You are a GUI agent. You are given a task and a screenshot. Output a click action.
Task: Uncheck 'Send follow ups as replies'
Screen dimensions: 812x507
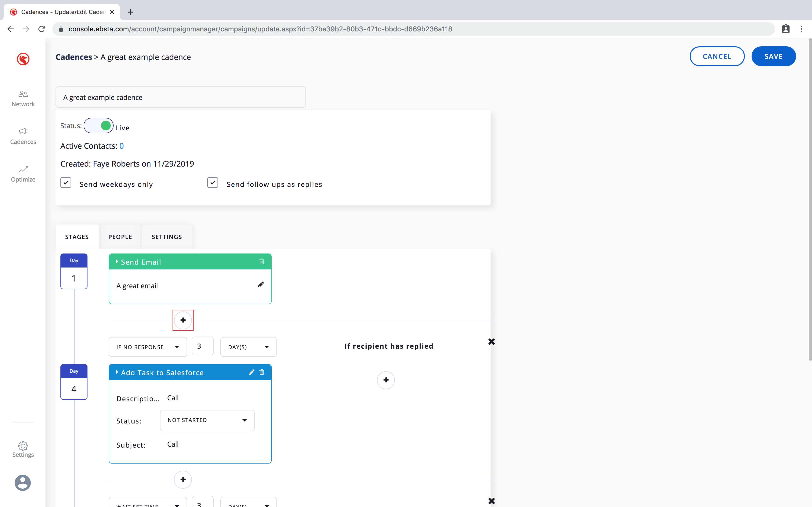click(213, 183)
